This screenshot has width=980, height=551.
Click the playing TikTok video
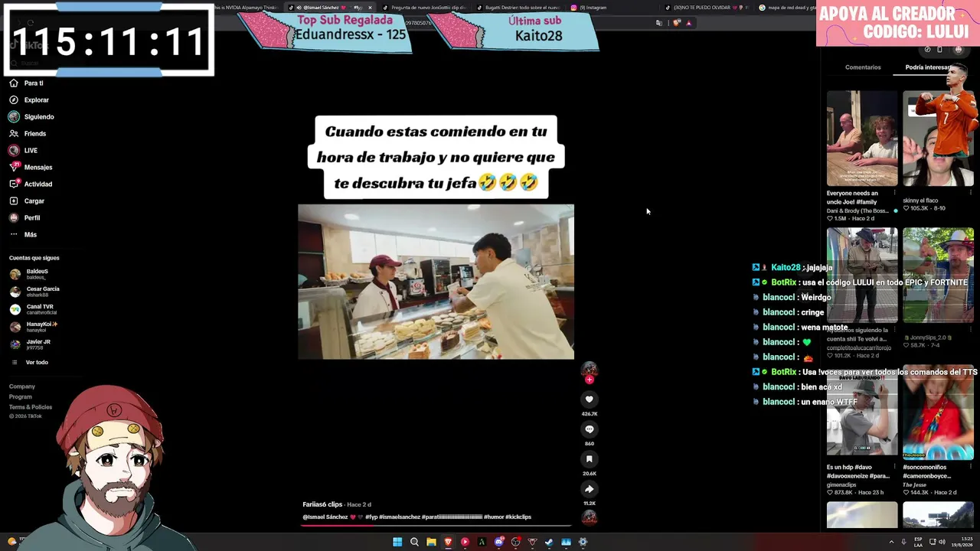tap(436, 282)
